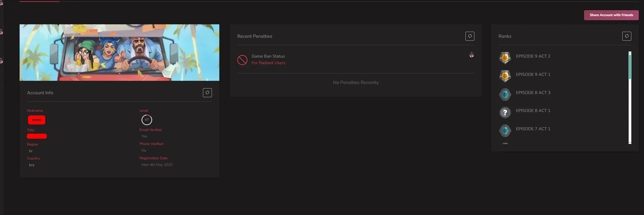Select the Episode 8 Act 3 rank badge
Image resolution: width=644 pixels, height=215 pixels.
pos(505,94)
